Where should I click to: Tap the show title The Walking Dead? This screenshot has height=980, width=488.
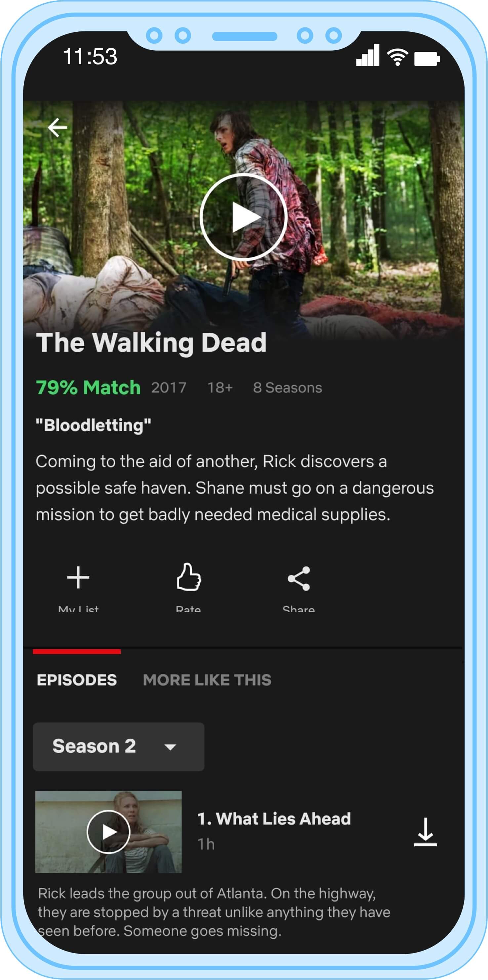coord(151,343)
